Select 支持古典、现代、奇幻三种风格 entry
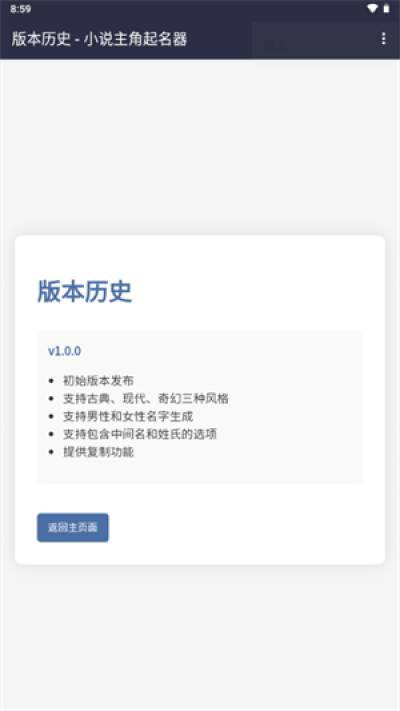The width and height of the screenshot is (400, 711). pyautogui.click(x=146, y=399)
